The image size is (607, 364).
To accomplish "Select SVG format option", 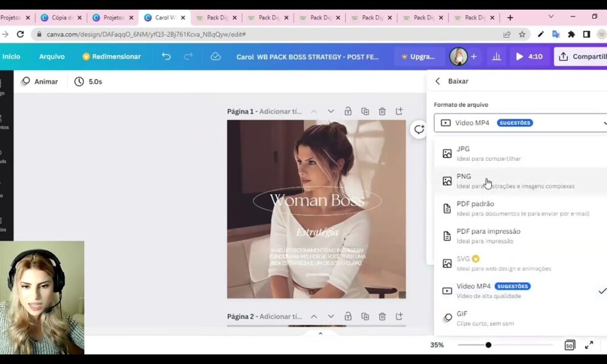I will pos(520,263).
